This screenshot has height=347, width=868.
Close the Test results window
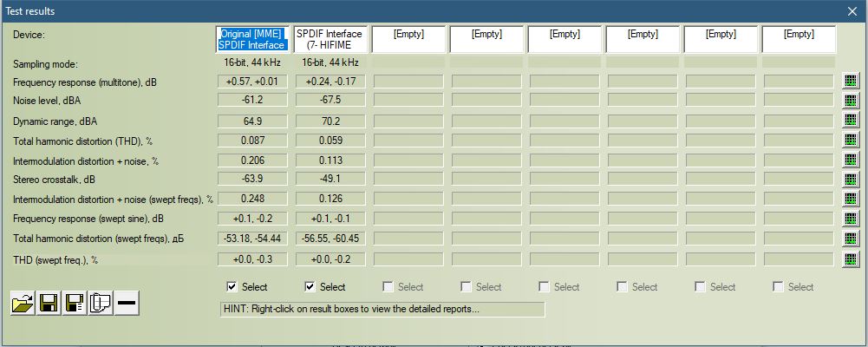coord(852,10)
